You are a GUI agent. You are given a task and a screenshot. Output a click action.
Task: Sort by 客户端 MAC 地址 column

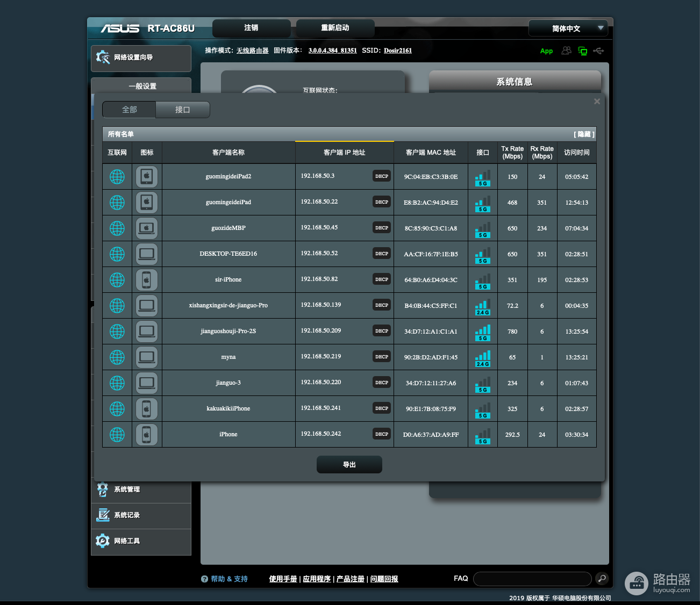point(431,153)
